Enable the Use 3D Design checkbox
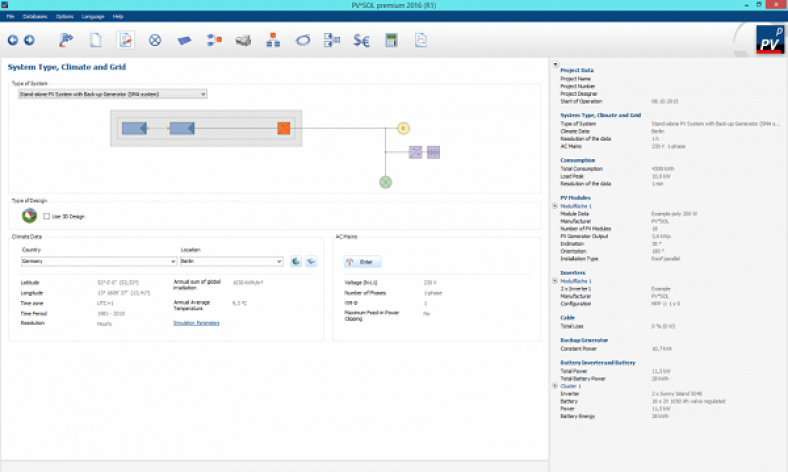 click(x=46, y=216)
